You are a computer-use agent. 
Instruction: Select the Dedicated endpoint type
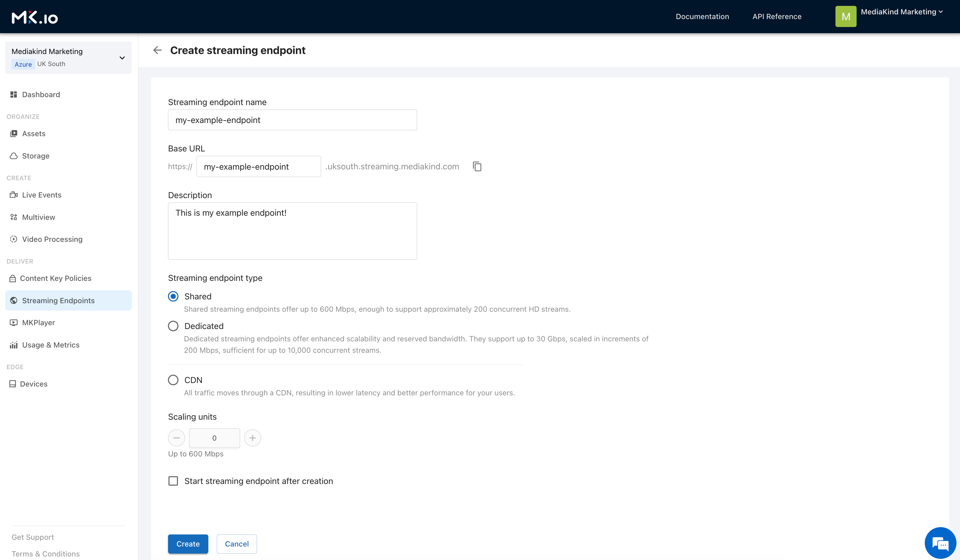click(x=173, y=326)
